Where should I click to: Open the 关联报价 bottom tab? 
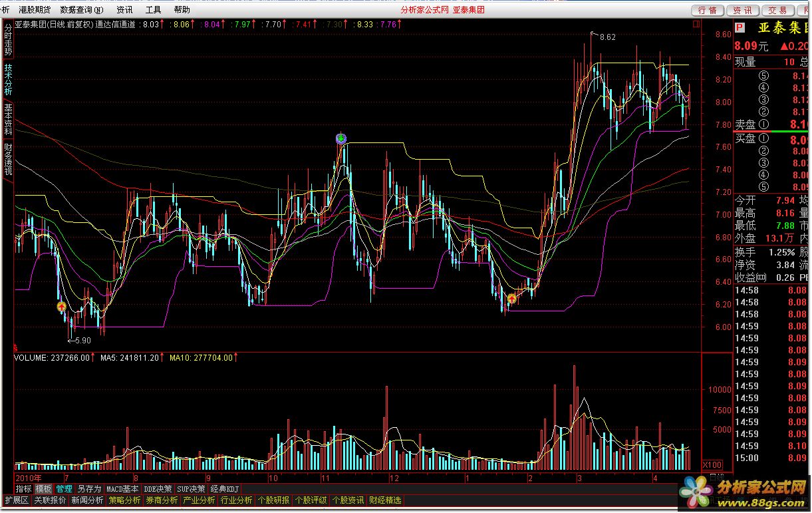[50, 500]
